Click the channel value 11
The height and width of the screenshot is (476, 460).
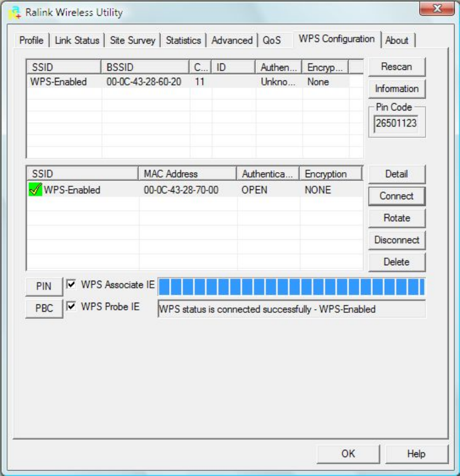(x=199, y=82)
